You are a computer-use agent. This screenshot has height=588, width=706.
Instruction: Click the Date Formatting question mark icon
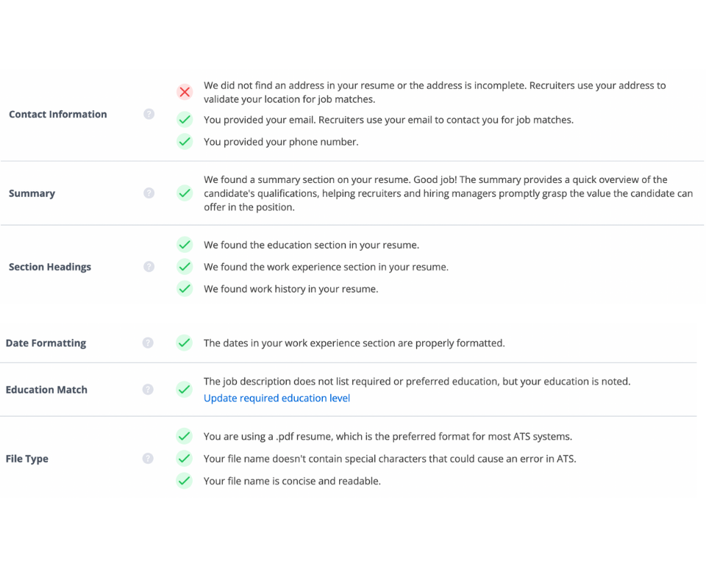[x=149, y=343]
